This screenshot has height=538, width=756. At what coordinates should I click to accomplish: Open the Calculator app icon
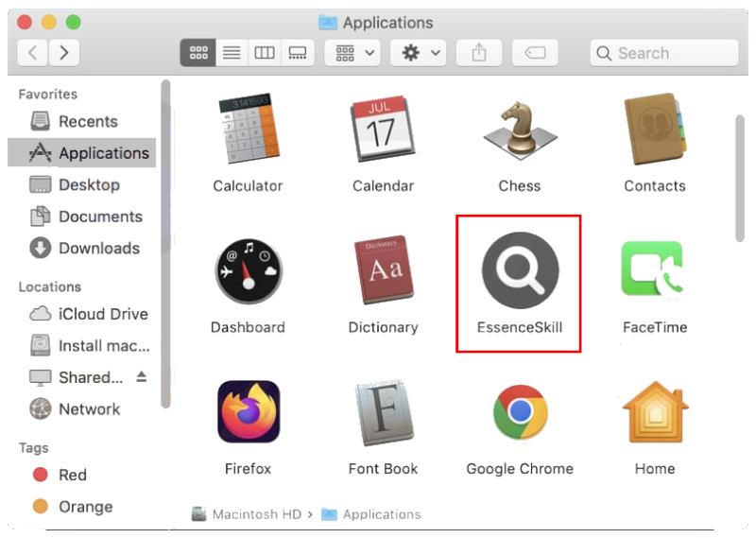tap(248, 129)
